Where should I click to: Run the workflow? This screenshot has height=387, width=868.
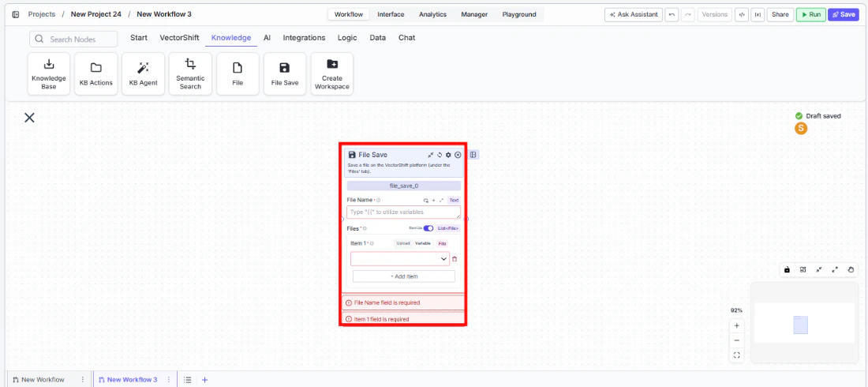click(x=811, y=14)
